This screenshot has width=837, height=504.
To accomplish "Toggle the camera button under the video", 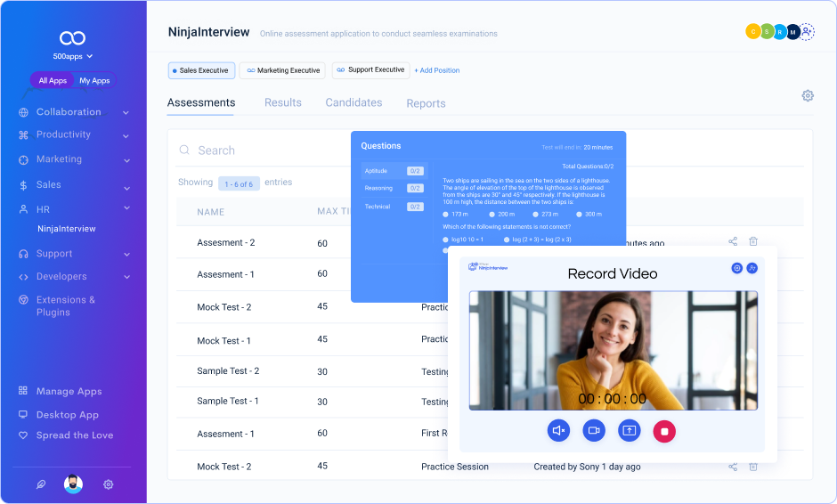I will pyautogui.click(x=594, y=431).
